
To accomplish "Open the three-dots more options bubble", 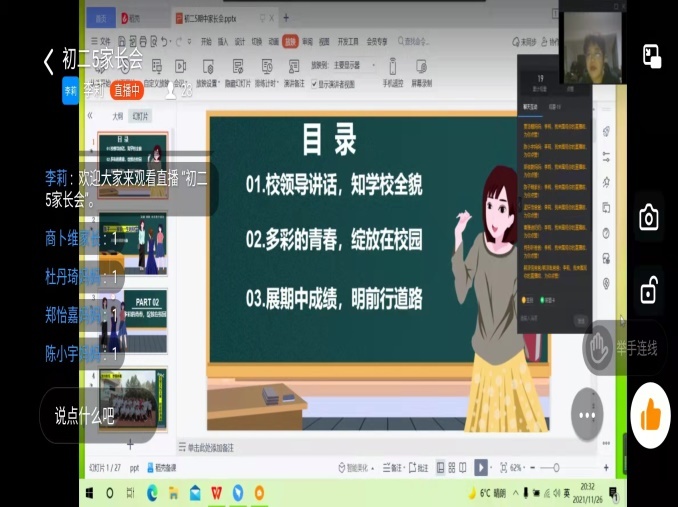I will 587,415.
